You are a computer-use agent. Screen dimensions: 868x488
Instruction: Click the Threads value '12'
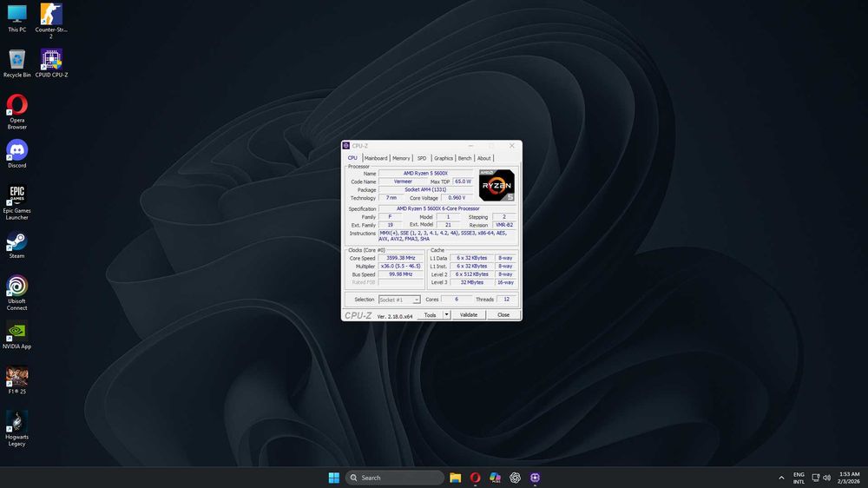[x=507, y=299]
